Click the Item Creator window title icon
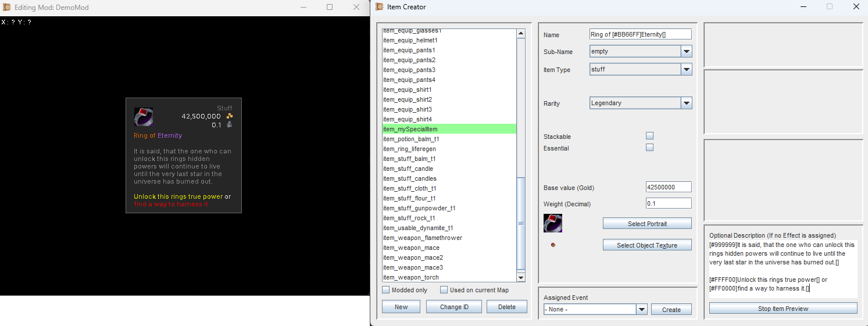 380,7
